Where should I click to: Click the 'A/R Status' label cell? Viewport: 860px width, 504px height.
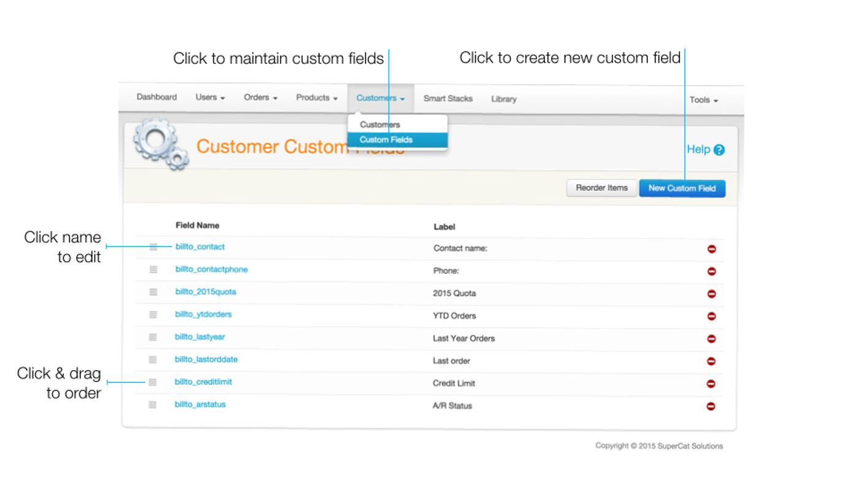452,406
